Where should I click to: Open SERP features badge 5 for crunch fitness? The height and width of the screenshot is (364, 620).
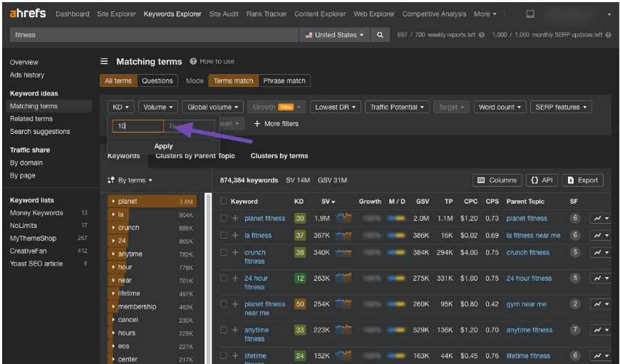575,252
